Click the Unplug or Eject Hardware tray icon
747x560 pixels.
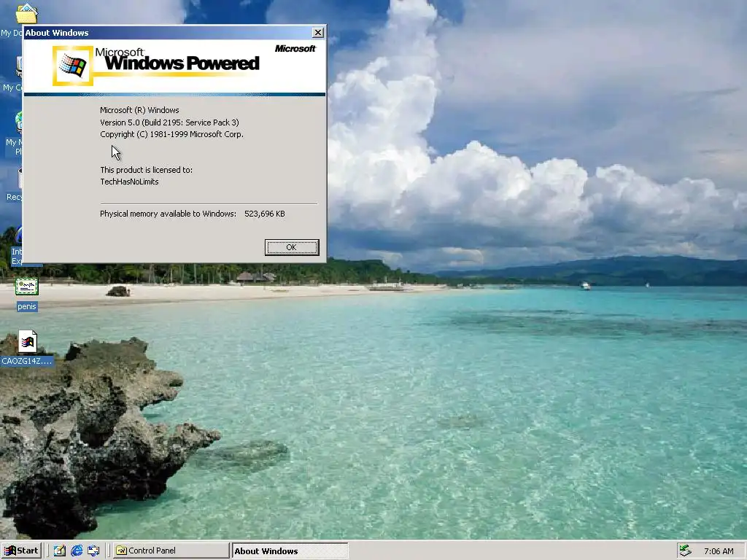686,551
